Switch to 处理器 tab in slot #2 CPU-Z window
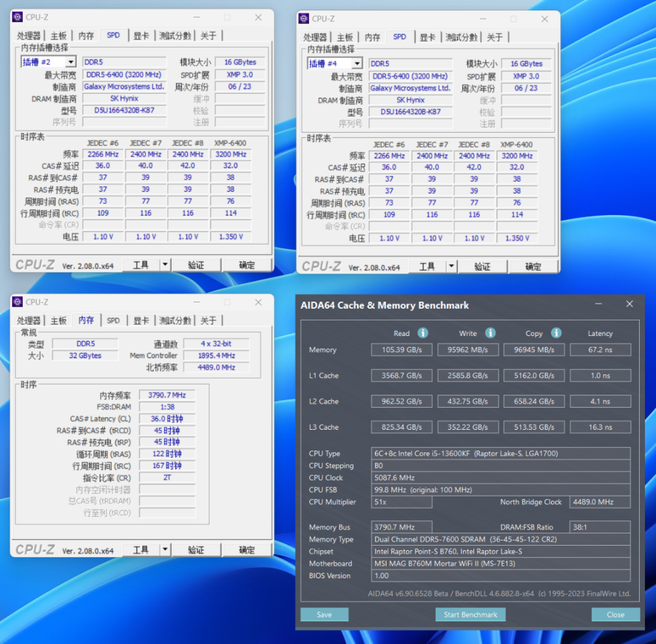The width and height of the screenshot is (656, 644). (28, 36)
